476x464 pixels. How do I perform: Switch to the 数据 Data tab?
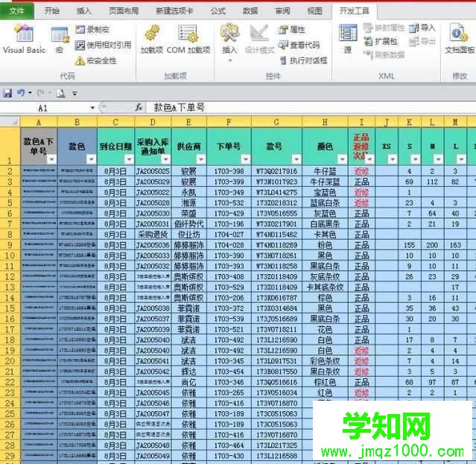pos(250,11)
